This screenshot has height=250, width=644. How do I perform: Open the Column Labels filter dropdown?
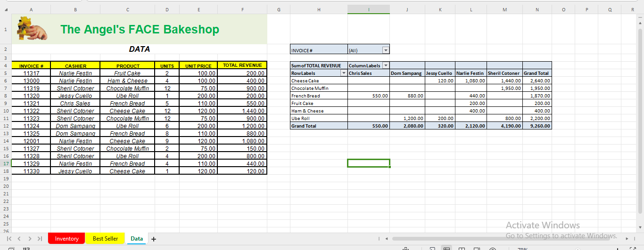click(x=386, y=65)
